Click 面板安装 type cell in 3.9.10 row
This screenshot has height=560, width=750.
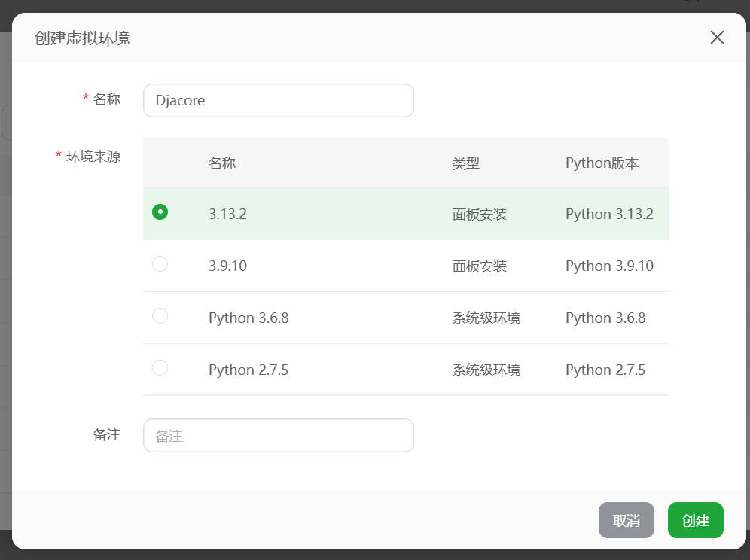tap(480, 266)
